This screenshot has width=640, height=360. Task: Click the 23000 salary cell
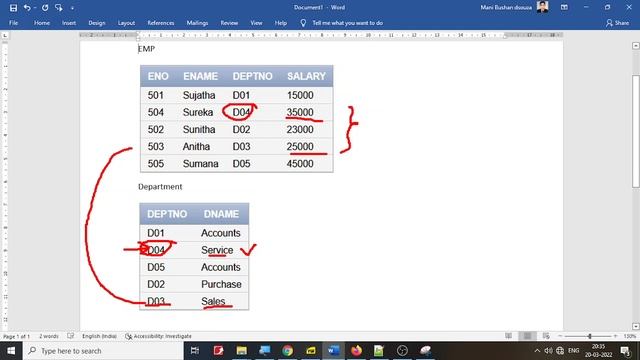(300, 129)
